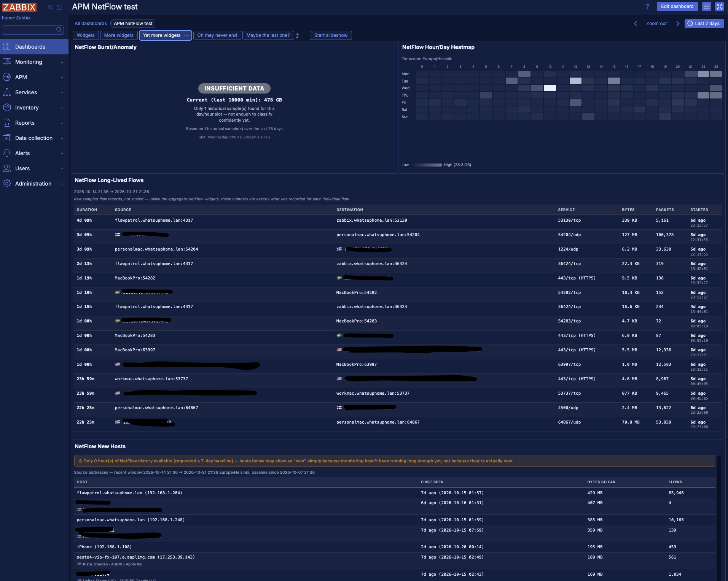This screenshot has width=728, height=581.
Task: Click the Alerts bell icon
Action: (x=7, y=153)
